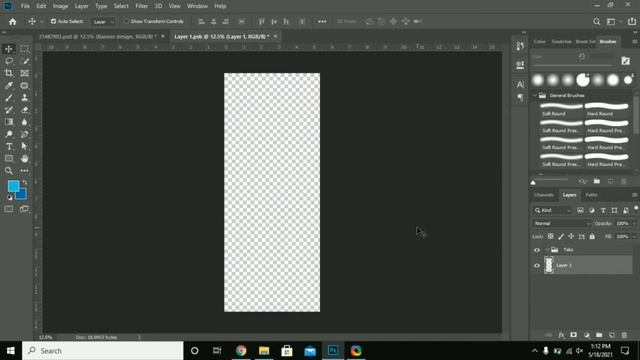Add a layer mask
The width and height of the screenshot is (640, 360).
[x=573, y=335]
